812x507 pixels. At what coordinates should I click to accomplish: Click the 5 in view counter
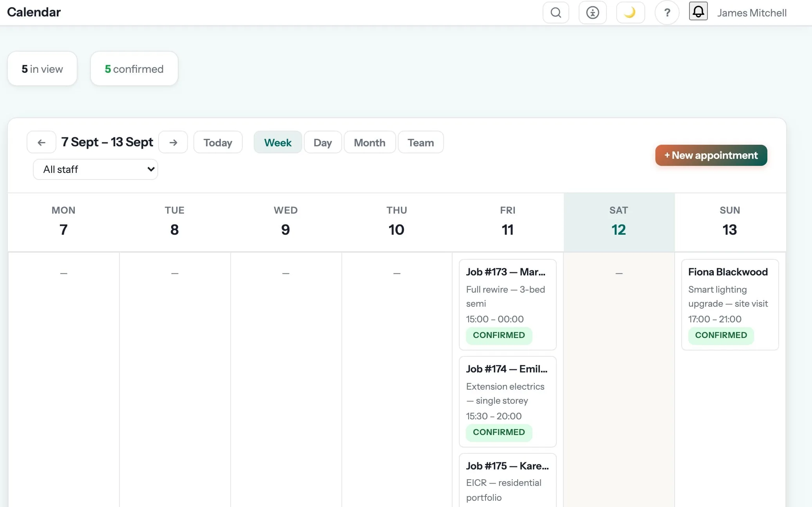point(42,69)
